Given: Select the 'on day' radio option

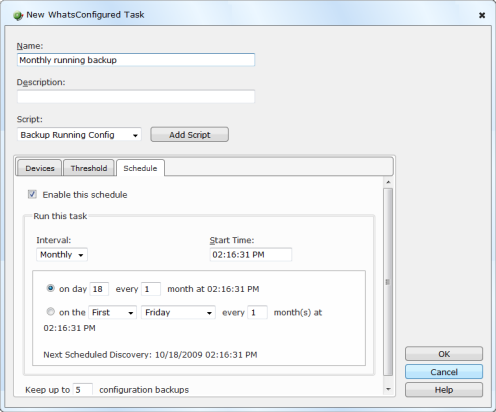Looking at the screenshot, I should point(51,288).
